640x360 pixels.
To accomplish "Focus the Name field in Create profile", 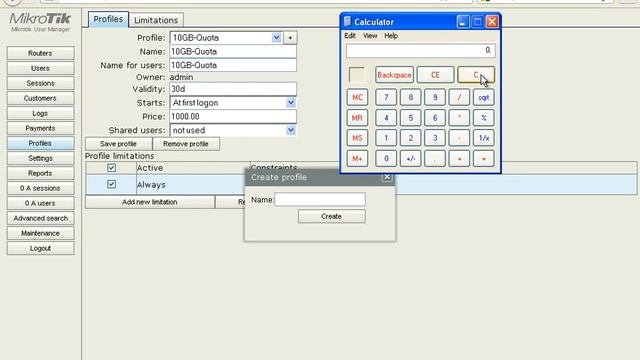I will pos(320,200).
